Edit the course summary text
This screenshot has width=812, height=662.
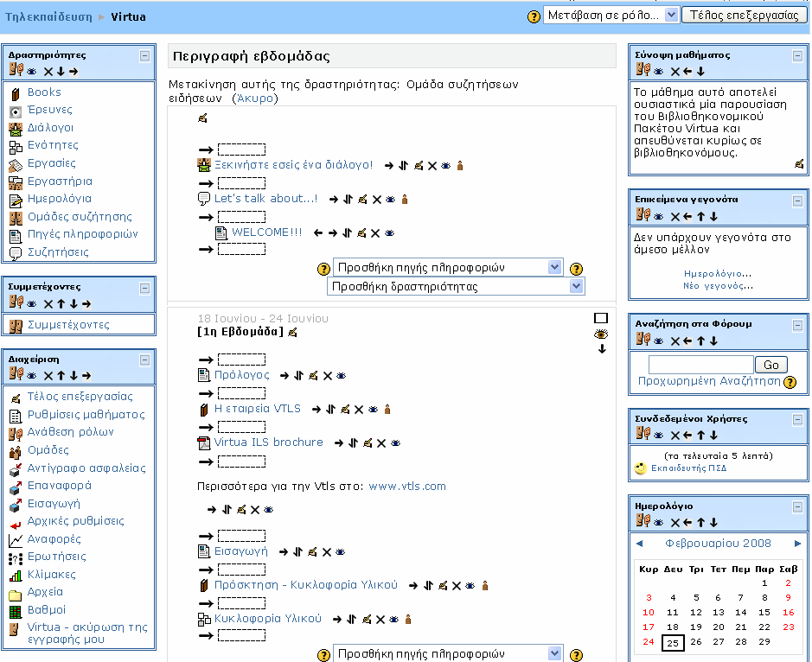tap(799, 164)
